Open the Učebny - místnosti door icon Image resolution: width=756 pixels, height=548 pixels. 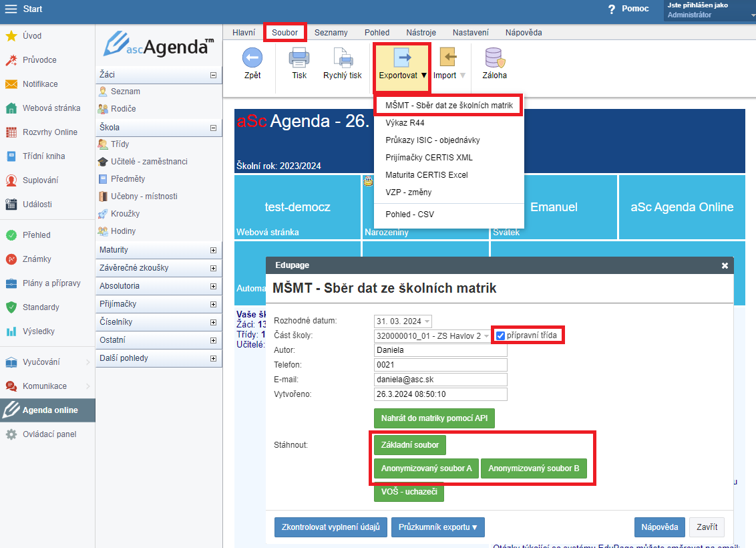pyautogui.click(x=103, y=196)
